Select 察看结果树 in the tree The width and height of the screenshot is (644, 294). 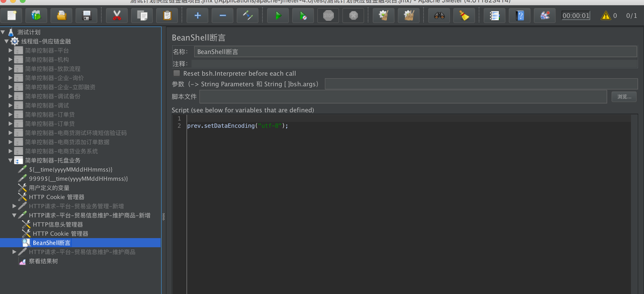(x=43, y=261)
